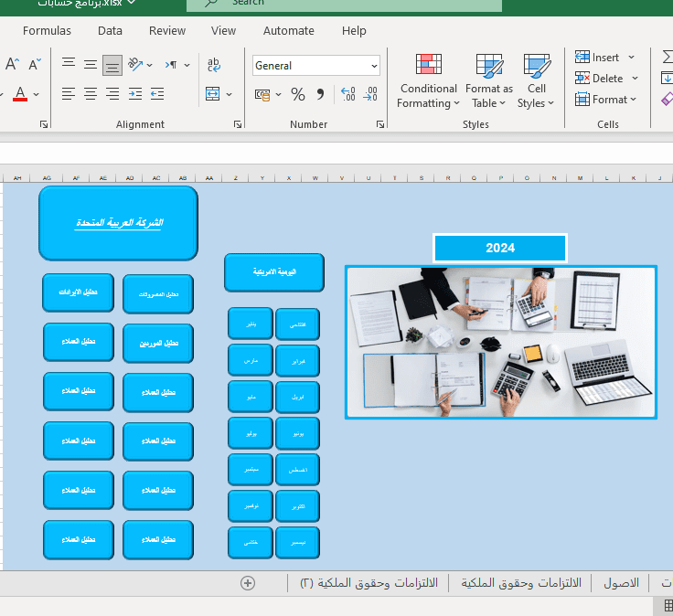
Task: Open the Number format dialog launcher
Action: coord(379,124)
